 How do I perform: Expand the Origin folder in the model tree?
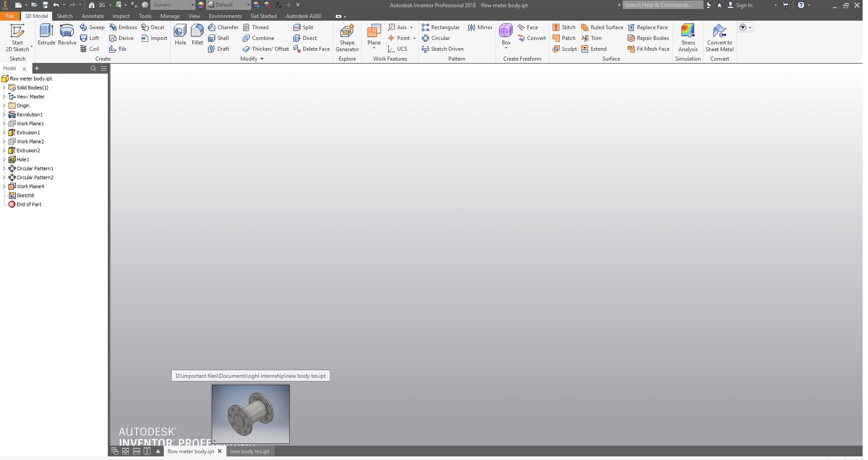[x=4, y=105]
